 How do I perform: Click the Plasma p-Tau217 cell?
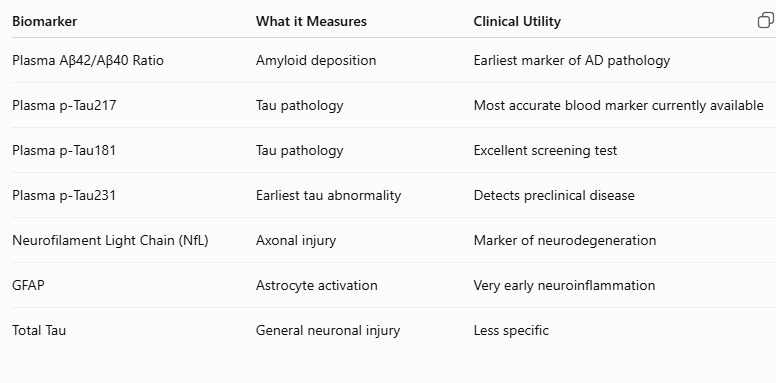click(x=64, y=105)
